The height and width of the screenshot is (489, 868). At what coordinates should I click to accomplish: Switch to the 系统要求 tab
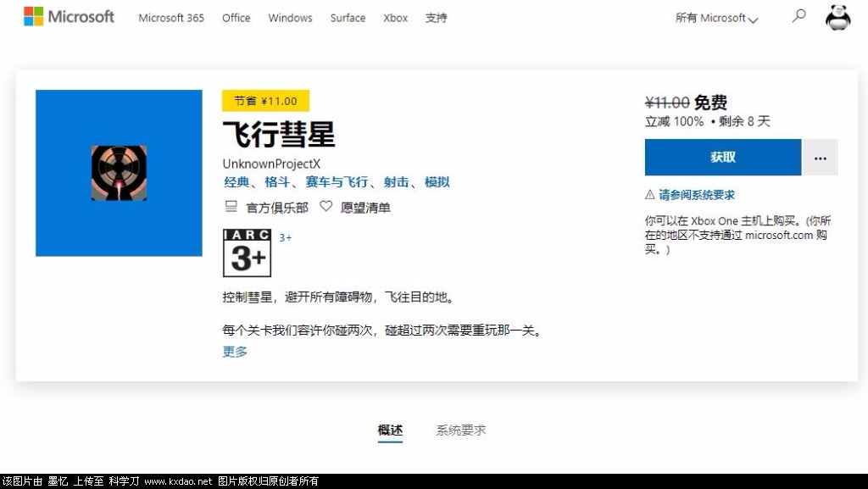coord(460,430)
